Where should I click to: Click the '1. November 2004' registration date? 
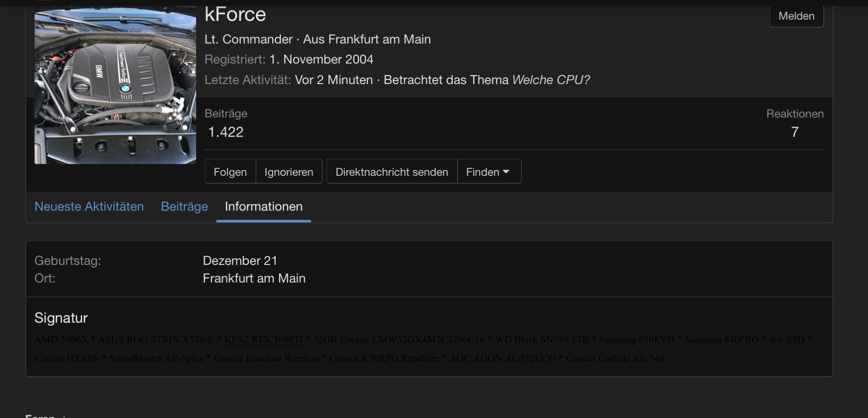[x=321, y=59]
